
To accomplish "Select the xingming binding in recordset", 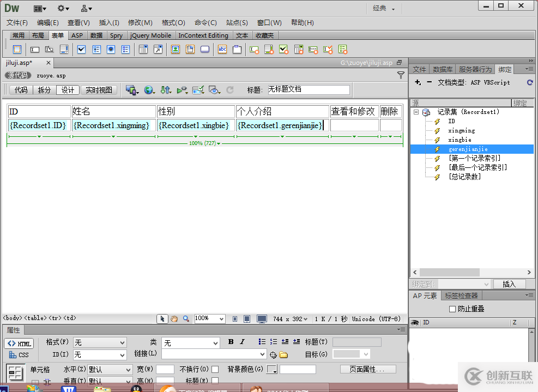I will click(462, 130).
